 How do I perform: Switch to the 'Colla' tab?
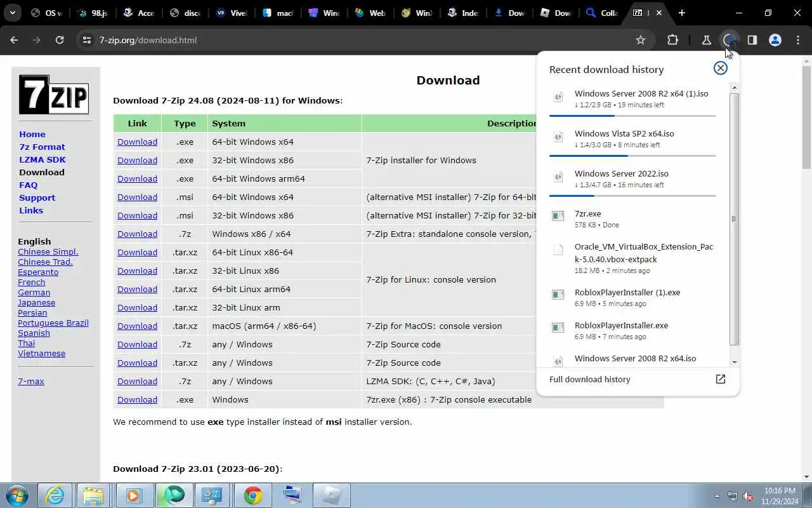pos(603,13)
